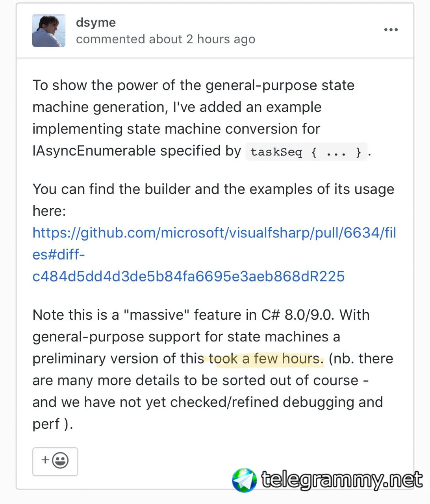Open the github.com visualfsharp pull request link

pyautogui.click(x=214, y=254)
